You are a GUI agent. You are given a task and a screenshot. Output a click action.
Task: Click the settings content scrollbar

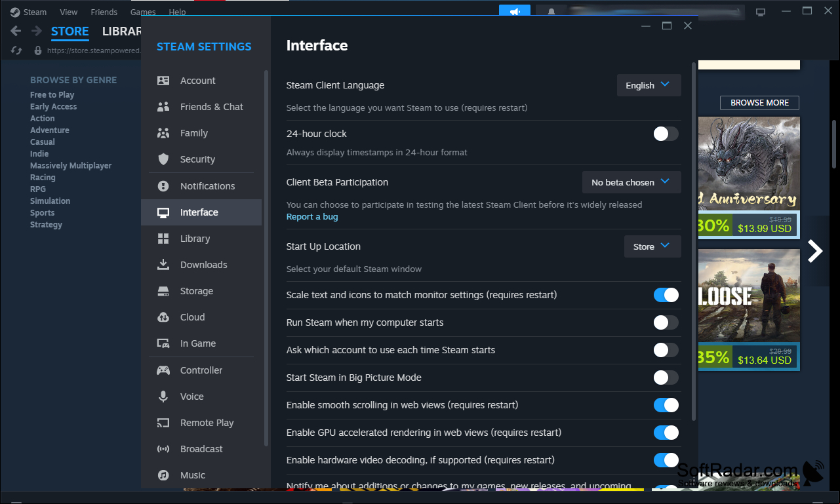tap(694, 242)
